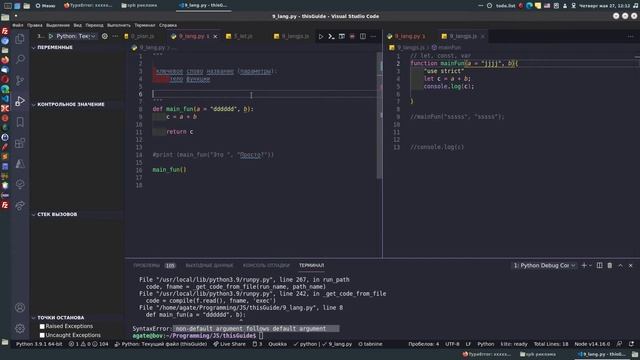Click the Python language mode status item
640x360 pixels.
(485, 344)
